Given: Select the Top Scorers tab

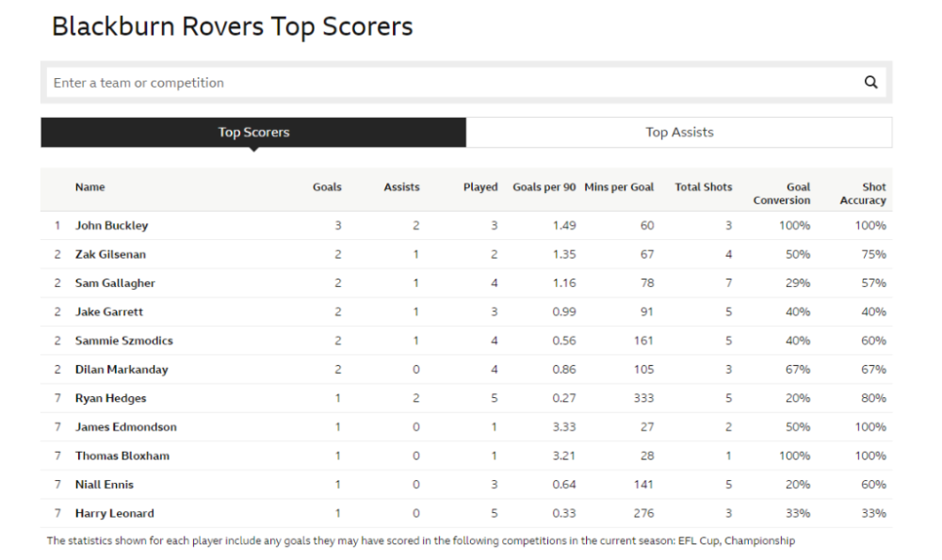Looking at the screenshot, I should point(253,133).
